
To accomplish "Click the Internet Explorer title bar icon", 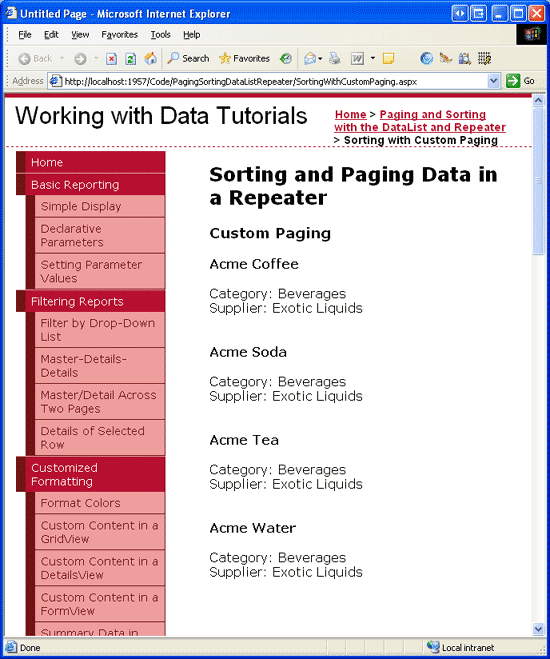I will [11, 13].
